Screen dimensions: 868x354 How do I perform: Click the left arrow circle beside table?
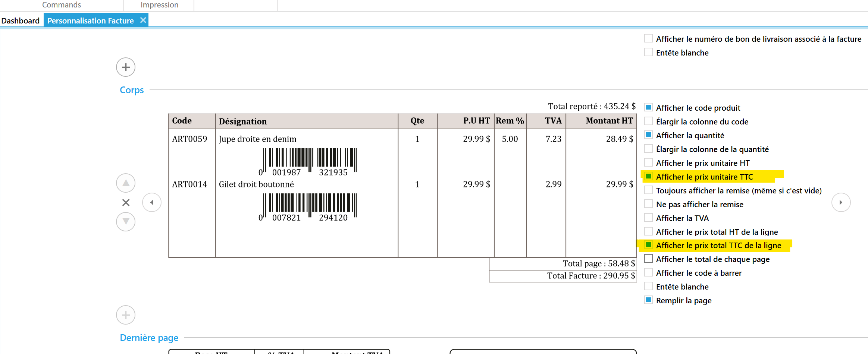click(152, 202)
